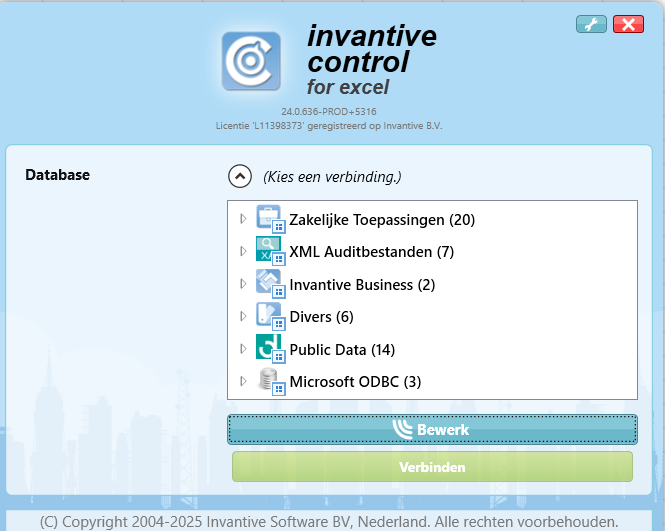Click the Bewerk button
Screen dimensions: 665x531
click(432, 430)
